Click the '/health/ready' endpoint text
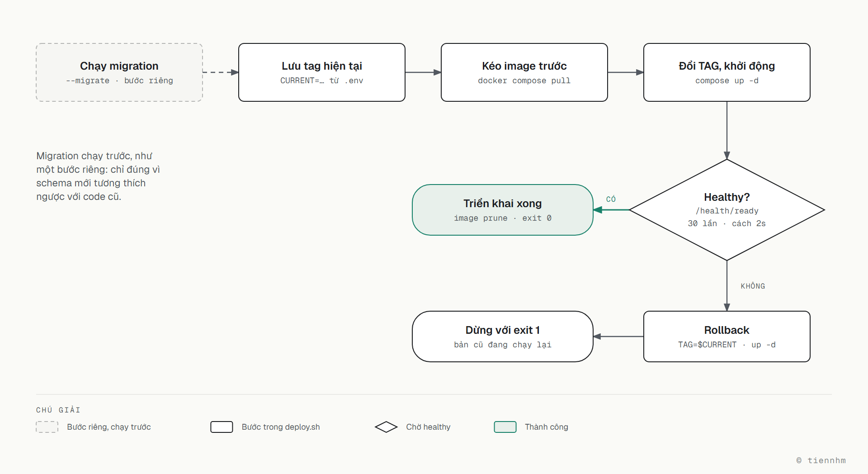The width and height of the screenshot is (868, 474). (727, 211)
